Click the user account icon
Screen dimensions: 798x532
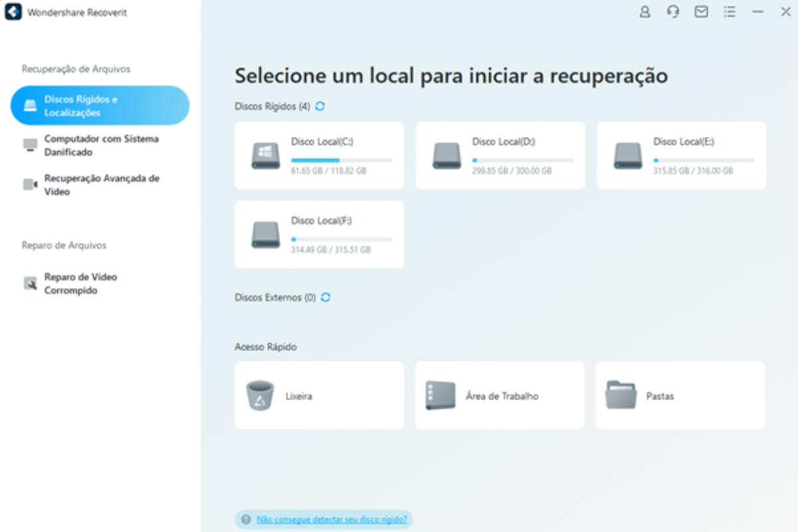644,12
